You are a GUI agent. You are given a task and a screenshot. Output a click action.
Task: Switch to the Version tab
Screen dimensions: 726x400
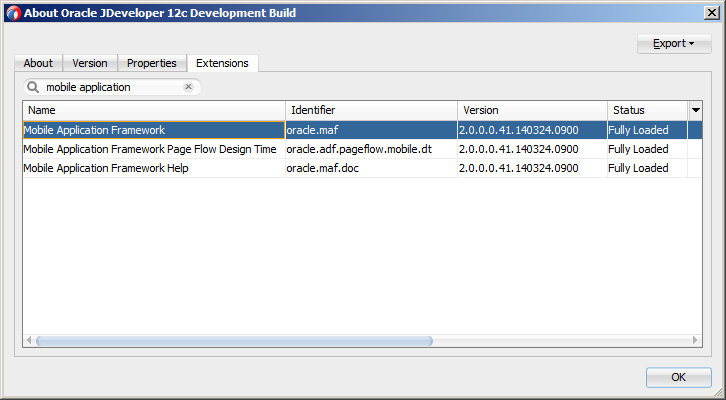pyautogui.click(x=90, y=63)
